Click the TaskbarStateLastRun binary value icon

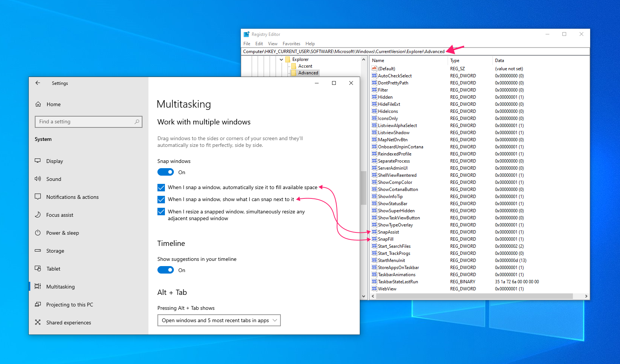click(x=374, y=281)
